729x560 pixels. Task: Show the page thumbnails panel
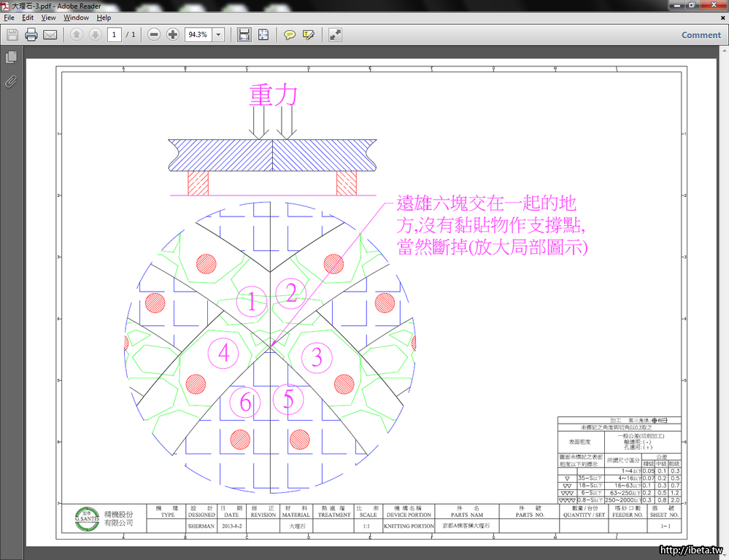(11, 57)
